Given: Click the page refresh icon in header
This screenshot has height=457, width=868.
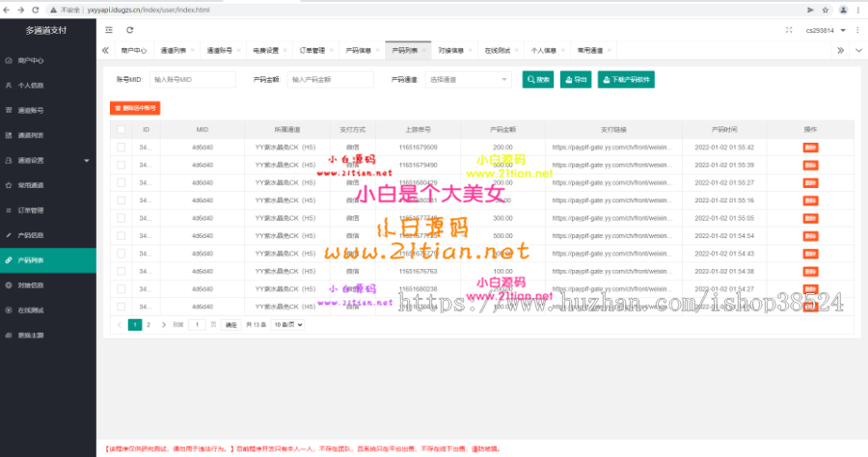Looking at the screenshot, I should 129,30.
